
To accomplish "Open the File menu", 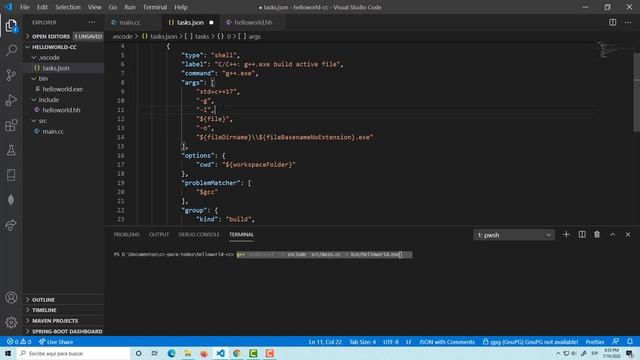I will tap(25, 7).
